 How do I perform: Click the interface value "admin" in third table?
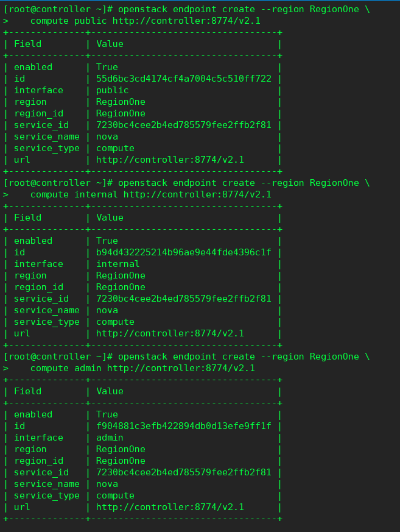tap(110, 438)
